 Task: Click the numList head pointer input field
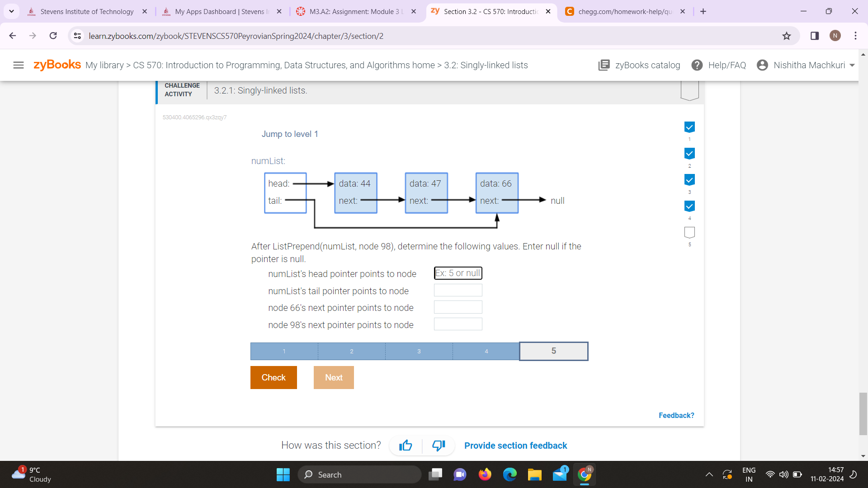pos(458,273)
